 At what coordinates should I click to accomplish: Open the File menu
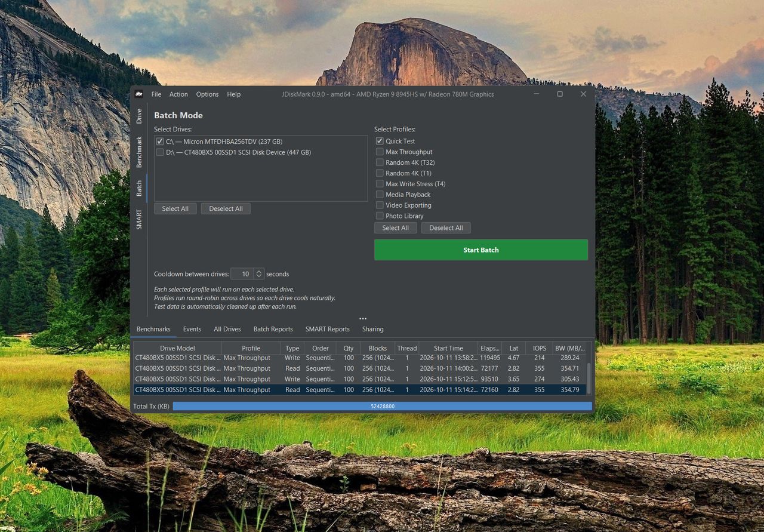(156, 94)
